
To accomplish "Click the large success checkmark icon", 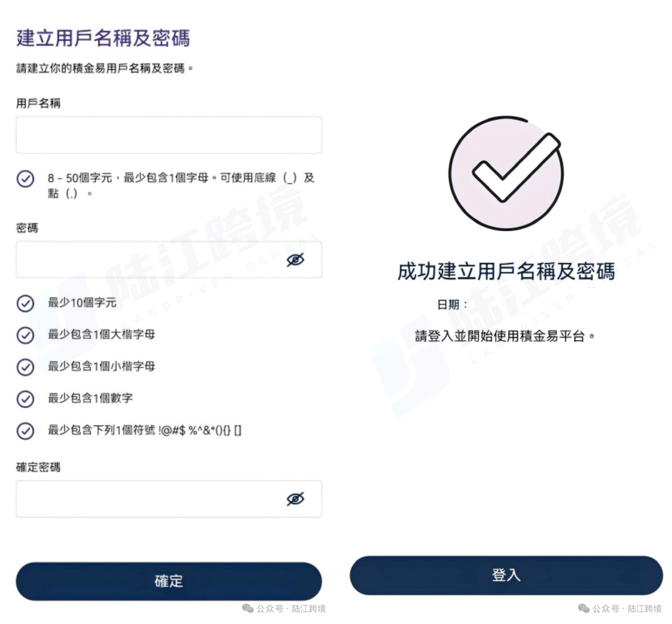I will (506, 173).
